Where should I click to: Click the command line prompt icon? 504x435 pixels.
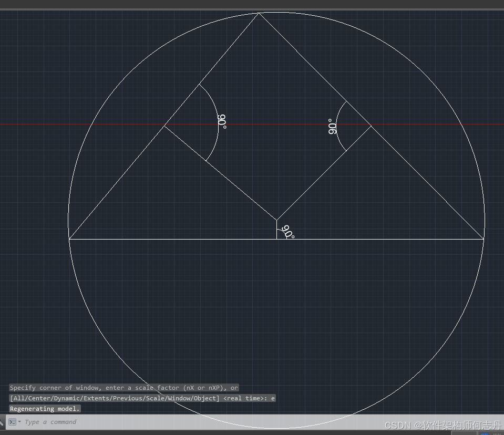[x=12, y=421]
